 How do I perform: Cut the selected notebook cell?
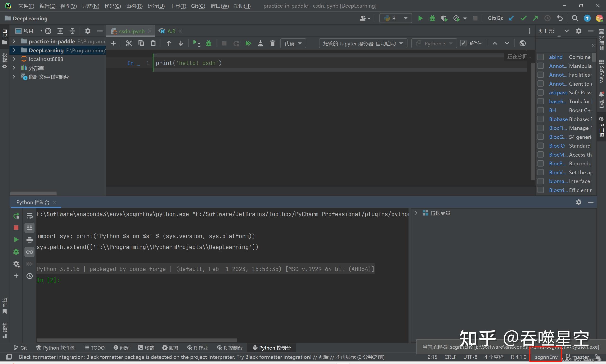click(x=129, y=43)
